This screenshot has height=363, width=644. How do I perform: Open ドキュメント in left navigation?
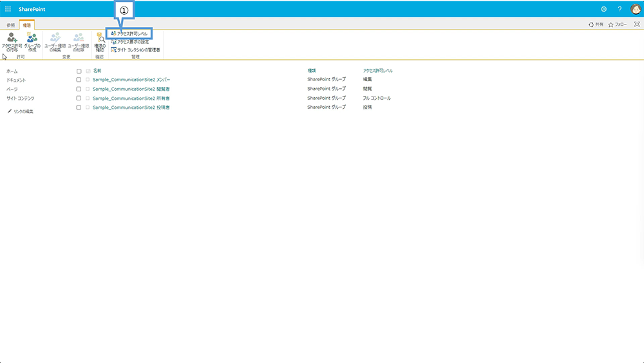[x=16, y=80]
